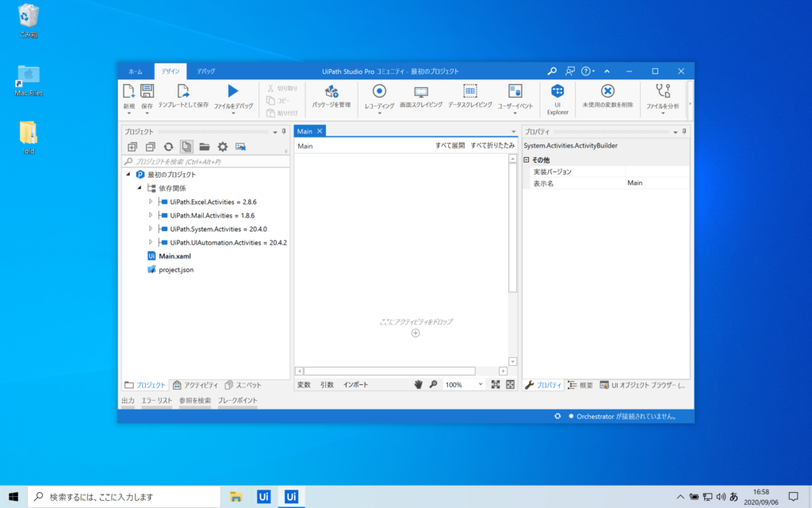Click the Orchestrator refresh status icon
Viewport: 812px width, 508px height.
coord(557,416)
